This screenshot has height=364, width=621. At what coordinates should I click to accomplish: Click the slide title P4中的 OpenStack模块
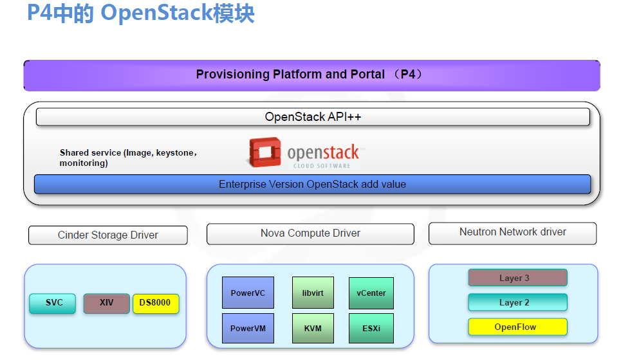pos(140,13)
